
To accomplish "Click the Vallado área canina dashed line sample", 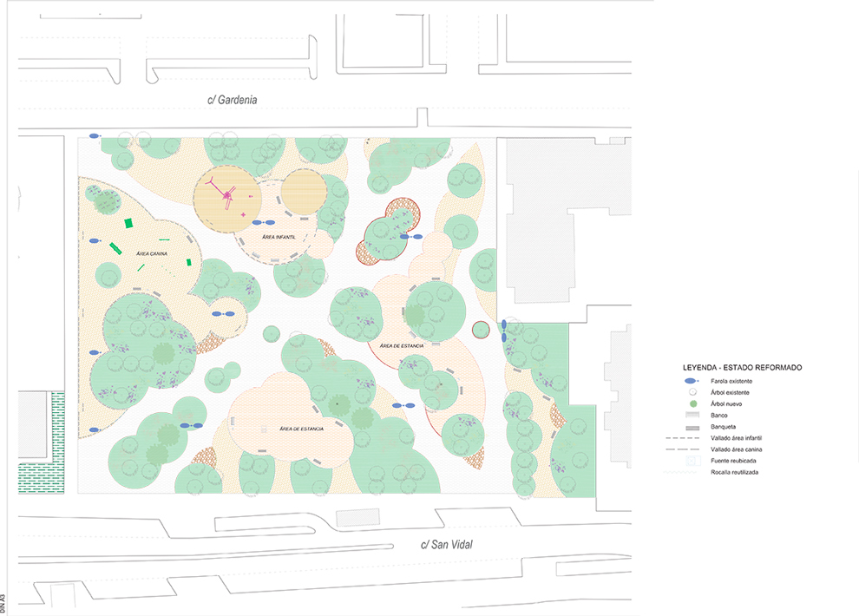I will click(683, 449).
